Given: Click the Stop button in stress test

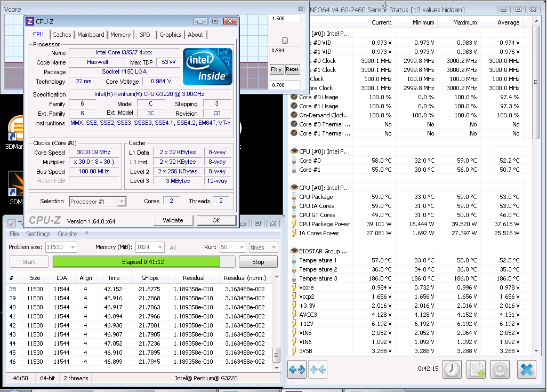Looking at the screenshot, I should pyautogui.click(x=258, y=262).
